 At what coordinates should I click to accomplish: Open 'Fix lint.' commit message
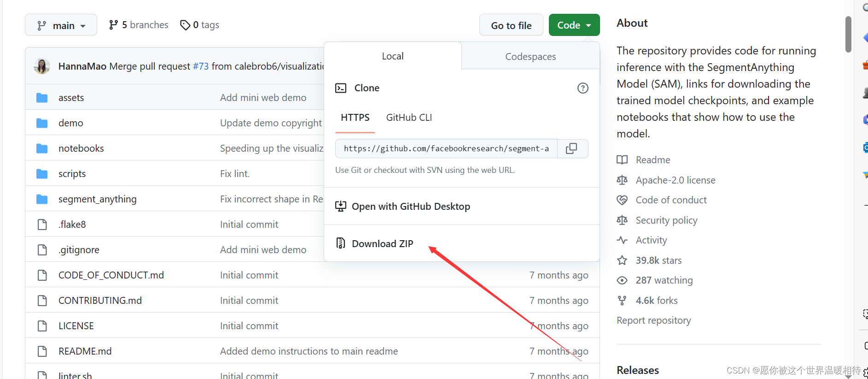point(235,173)
